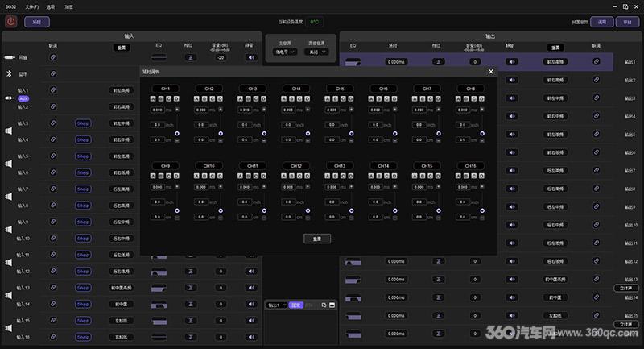Open the EQ curve thumbnail for 输入12
The image size is (644, 349).
[159, 272]
